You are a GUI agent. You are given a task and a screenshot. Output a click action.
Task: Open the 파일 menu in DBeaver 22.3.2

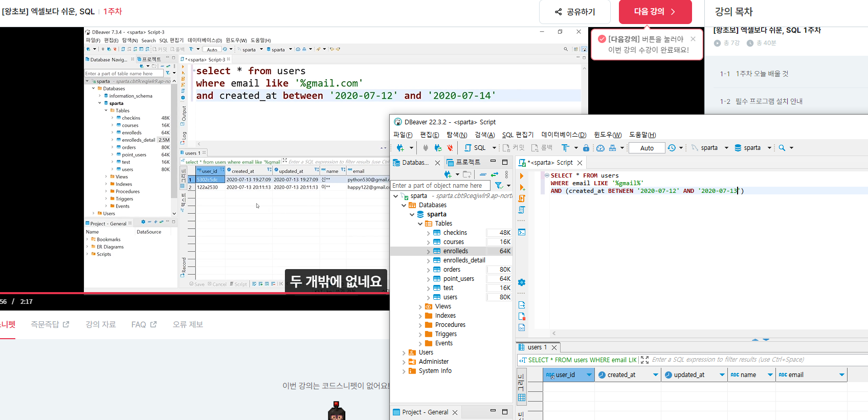coord(403,135)
